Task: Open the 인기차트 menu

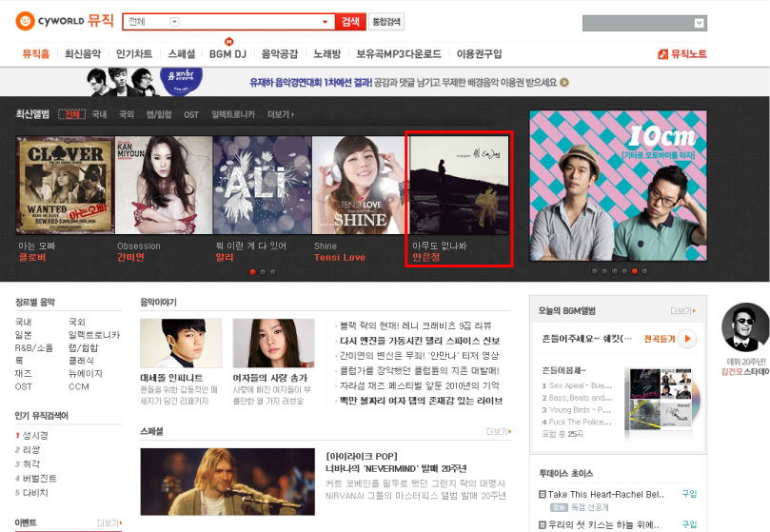Action: (x=134, y=54)
